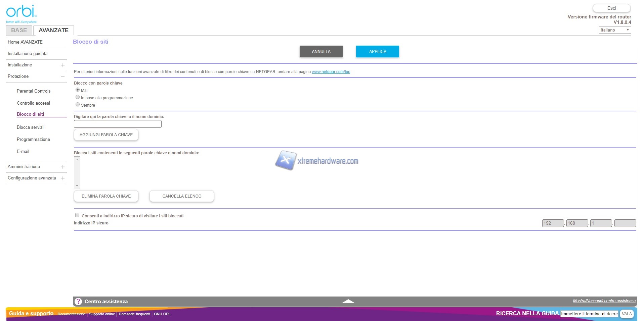
Task: Expand help center with the up arrow
Action: point(348,301)
